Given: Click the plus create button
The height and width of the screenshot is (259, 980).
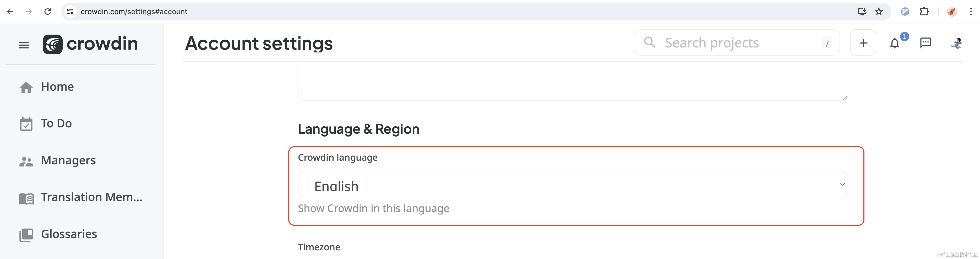Looking at the screenshot, I should pos(863,43).
